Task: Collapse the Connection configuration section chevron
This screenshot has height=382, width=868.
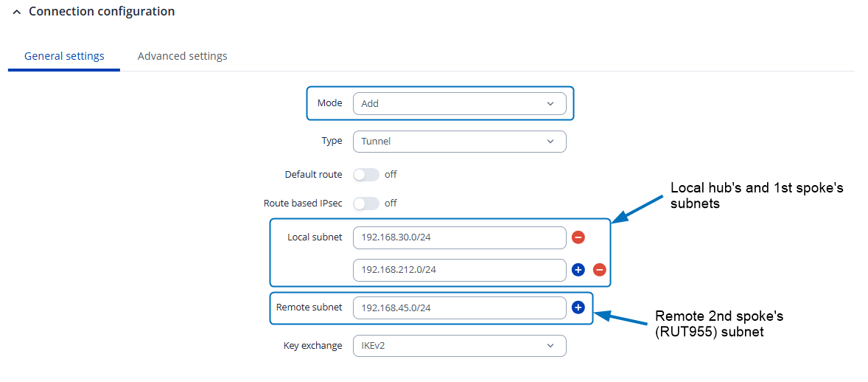Action: (x=17, y=13)
